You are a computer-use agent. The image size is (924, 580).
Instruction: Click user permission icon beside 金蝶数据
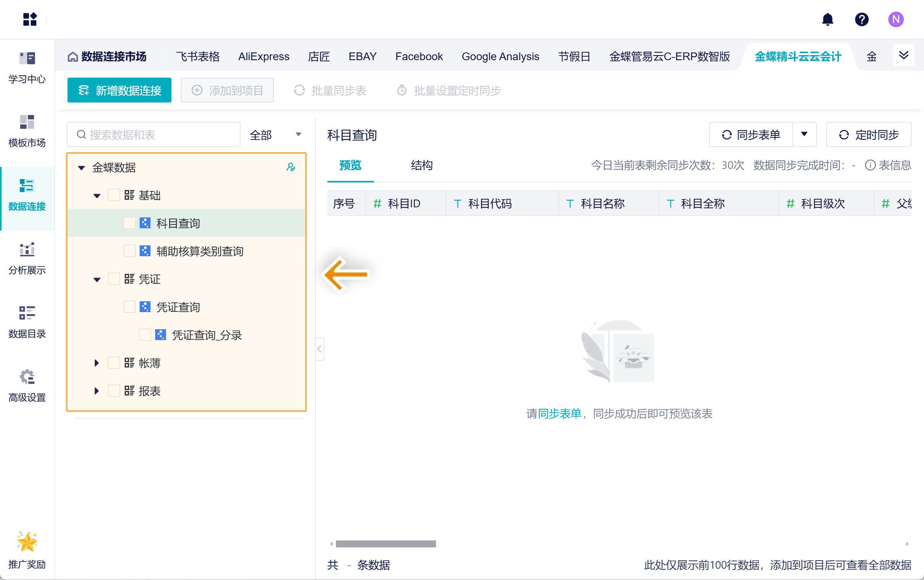pyautogui.click(x=291, y=167)
